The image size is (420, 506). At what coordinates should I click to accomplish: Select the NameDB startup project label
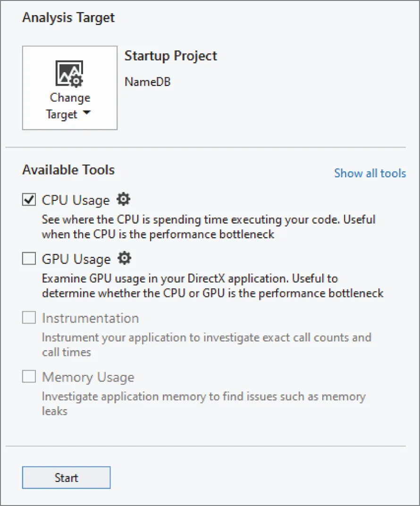pyautogui.click(x=147, y=82)
